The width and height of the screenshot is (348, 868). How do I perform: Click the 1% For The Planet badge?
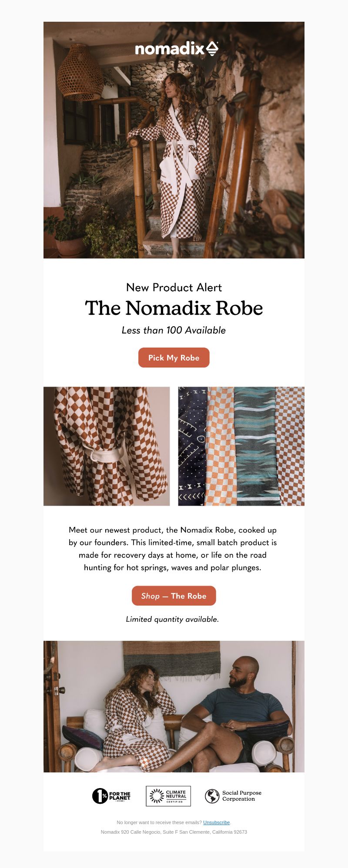[x=111, y=796]
